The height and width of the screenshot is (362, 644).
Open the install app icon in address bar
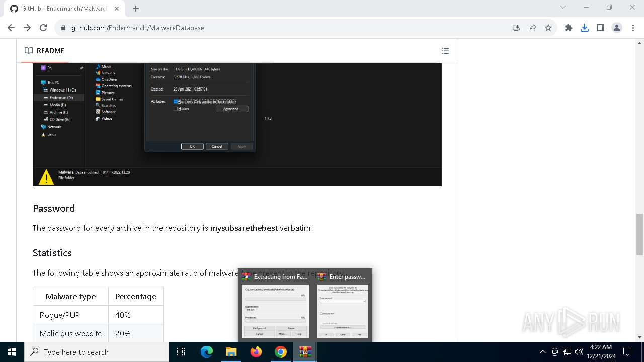tap(516, 28)
